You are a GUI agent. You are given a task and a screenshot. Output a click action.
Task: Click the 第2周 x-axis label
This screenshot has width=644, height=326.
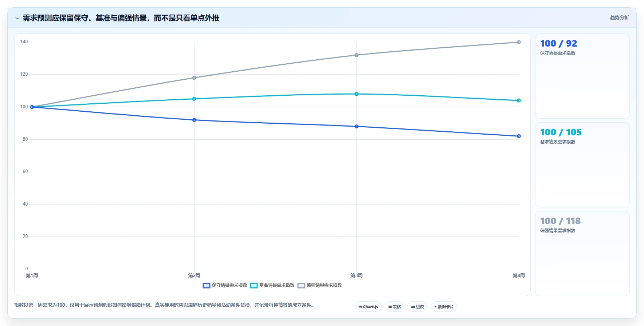pos(194,275)
